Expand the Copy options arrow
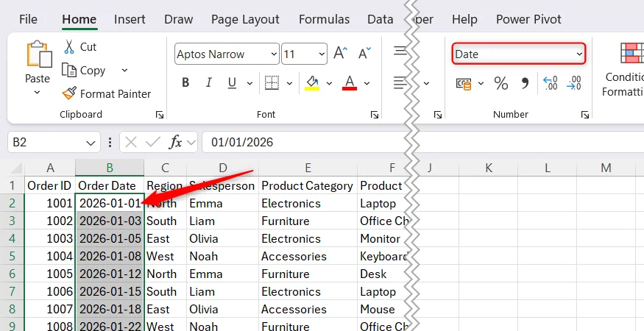The image size is (644, 331). 124,70
